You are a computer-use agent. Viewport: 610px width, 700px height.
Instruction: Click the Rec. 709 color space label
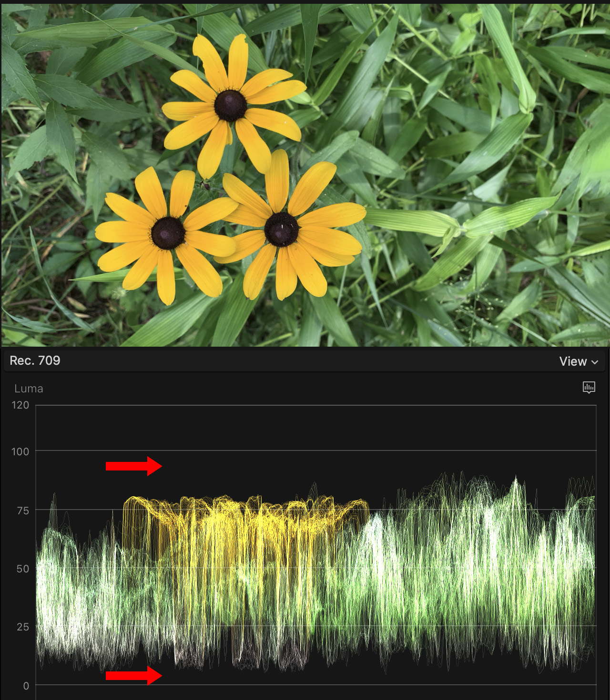pos(35,360)
